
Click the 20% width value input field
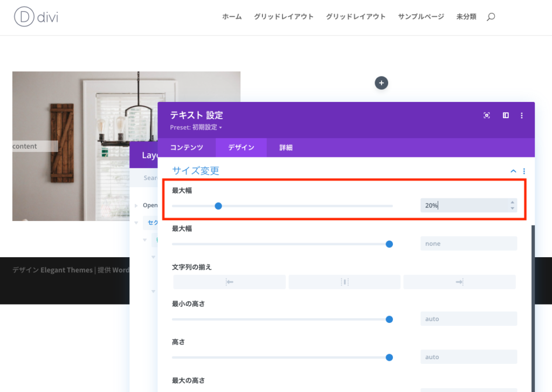[x=464, y=205]
